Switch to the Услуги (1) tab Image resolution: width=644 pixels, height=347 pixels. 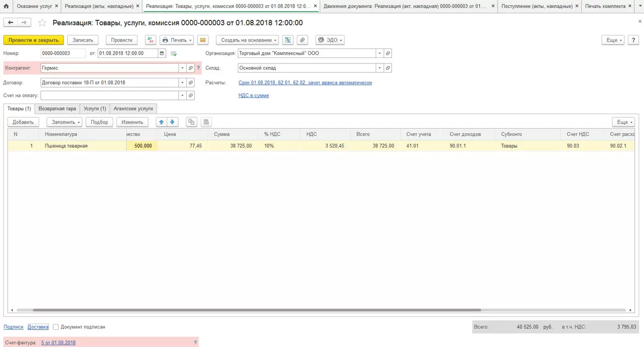(95, 109)
